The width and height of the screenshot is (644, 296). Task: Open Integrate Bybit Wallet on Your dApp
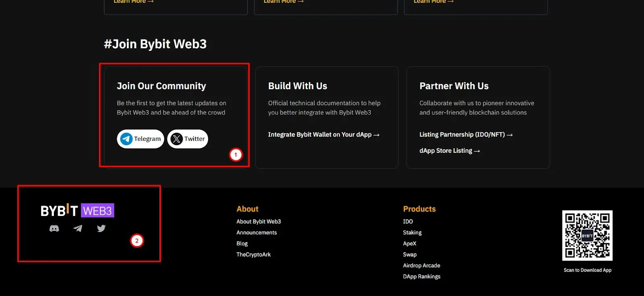324,135
